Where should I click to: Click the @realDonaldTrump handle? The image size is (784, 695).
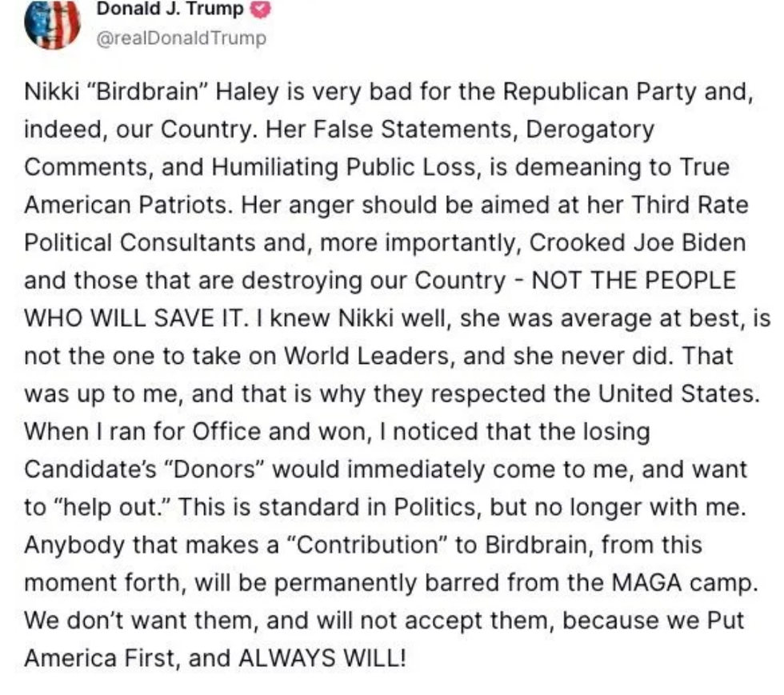(181, 38)
